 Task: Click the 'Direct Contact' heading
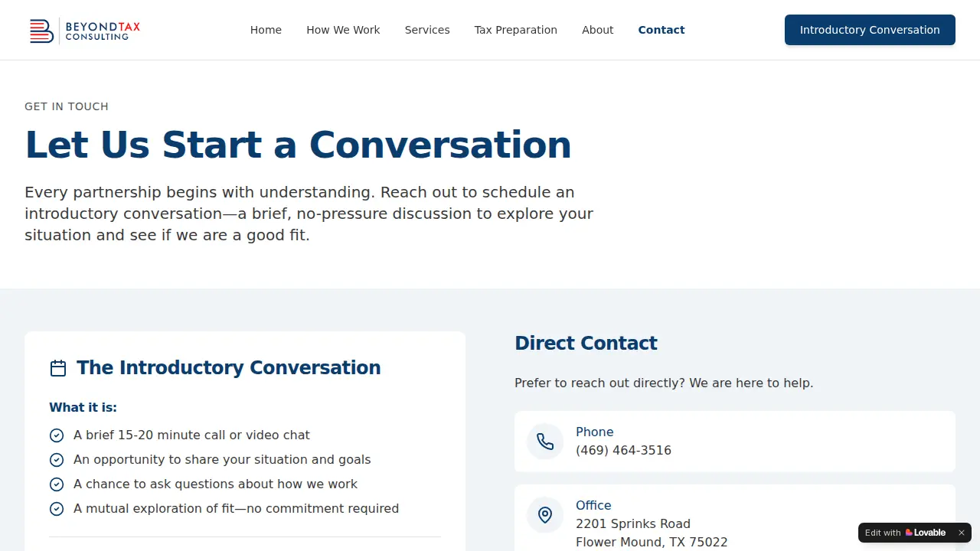[x=586, y=343]
